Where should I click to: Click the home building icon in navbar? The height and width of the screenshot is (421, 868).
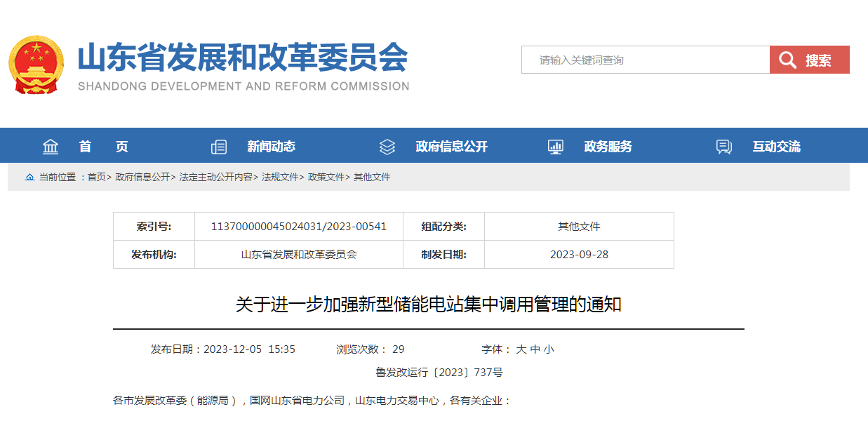pyautogui.click(x=51, y=147)
